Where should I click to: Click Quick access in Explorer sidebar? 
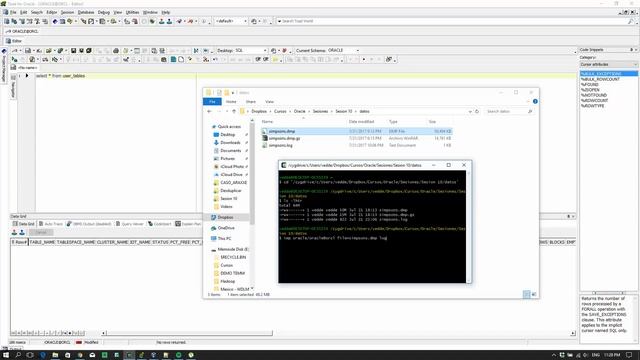coord(229,127)
